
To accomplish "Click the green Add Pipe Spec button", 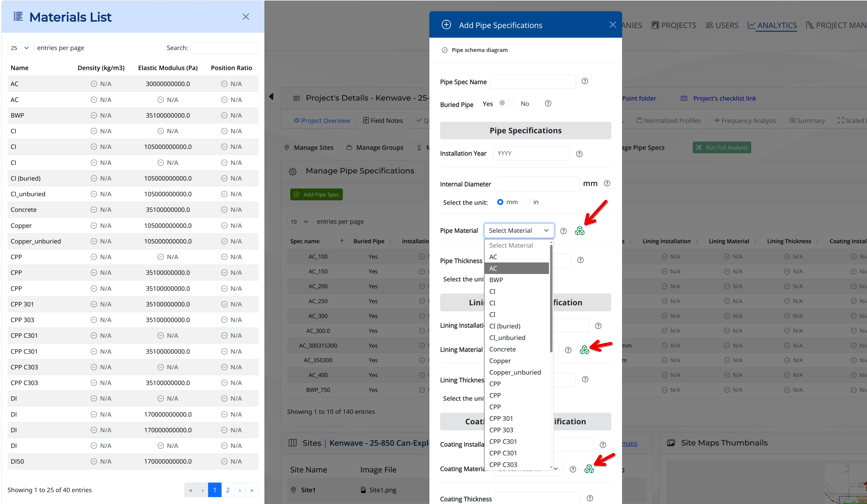I will click(316, 194).
